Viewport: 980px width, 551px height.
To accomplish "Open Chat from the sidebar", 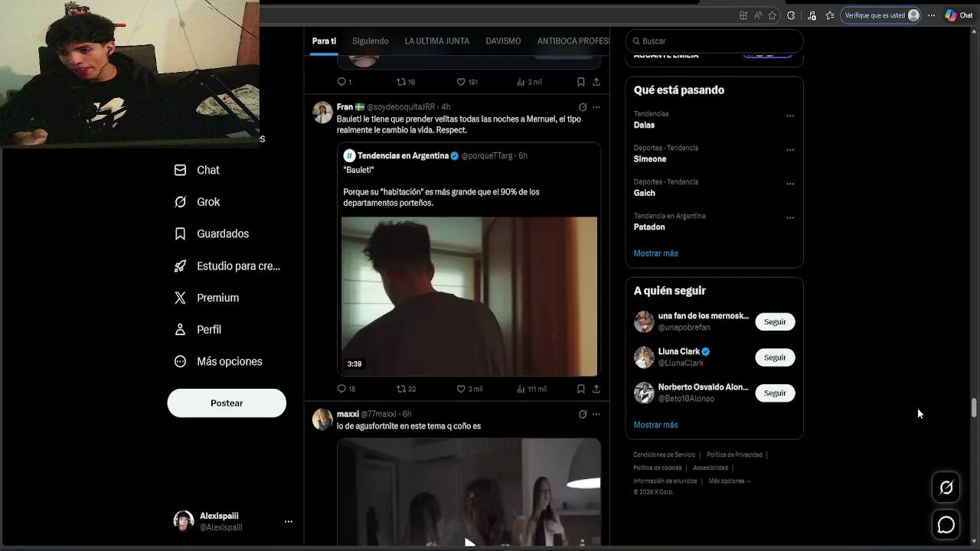I will coord(198,170).
